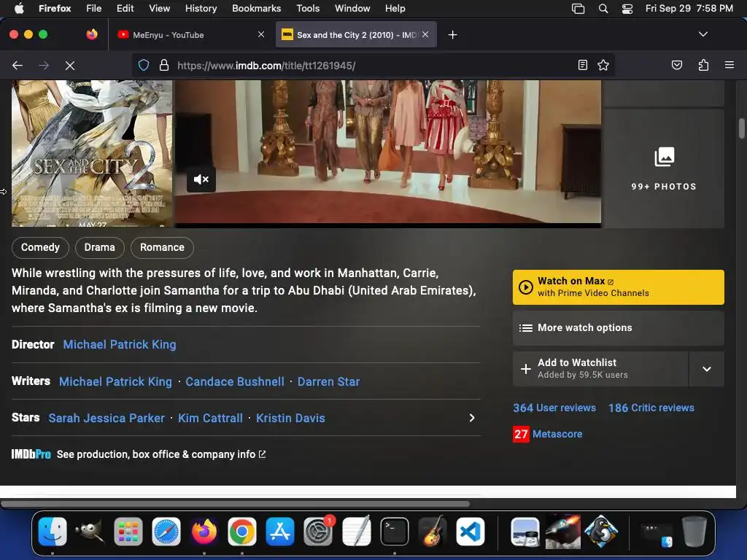
Task: Open Sarah Jessica Parker's page
Action: pos(107,418)
